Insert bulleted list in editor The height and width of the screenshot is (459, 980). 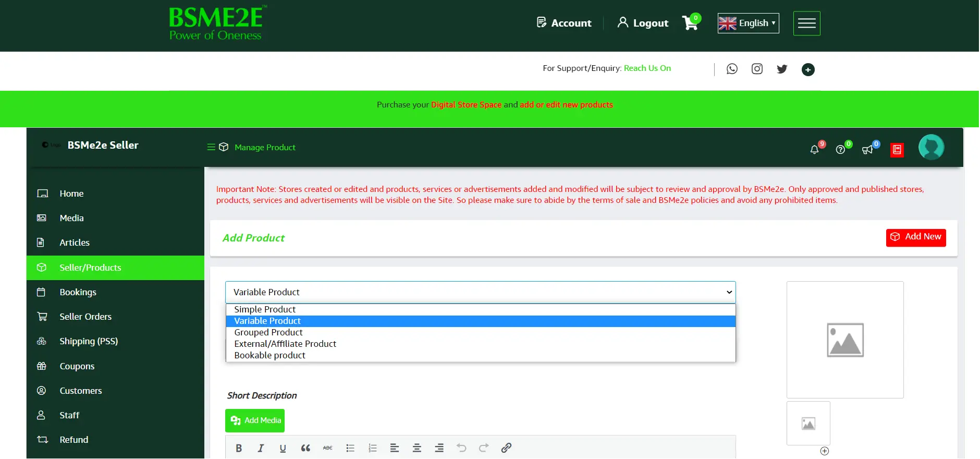click(x=350, y=448)
